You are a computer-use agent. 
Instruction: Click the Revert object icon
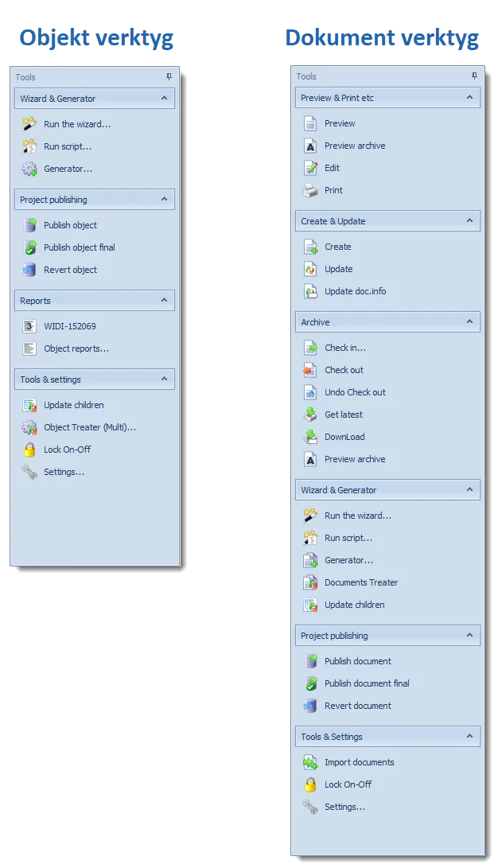click(x=29, y=270)
